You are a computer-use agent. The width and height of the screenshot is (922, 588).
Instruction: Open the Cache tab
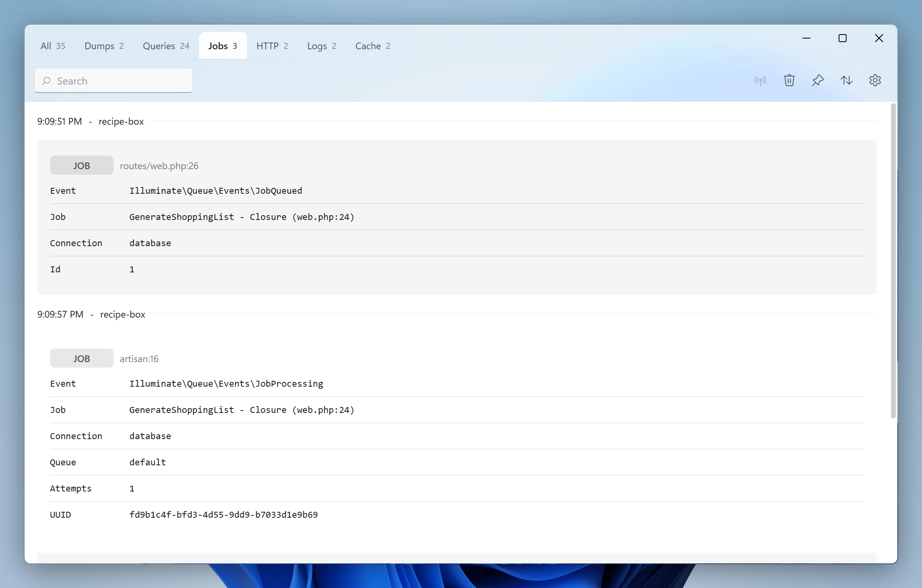(373, 46)
